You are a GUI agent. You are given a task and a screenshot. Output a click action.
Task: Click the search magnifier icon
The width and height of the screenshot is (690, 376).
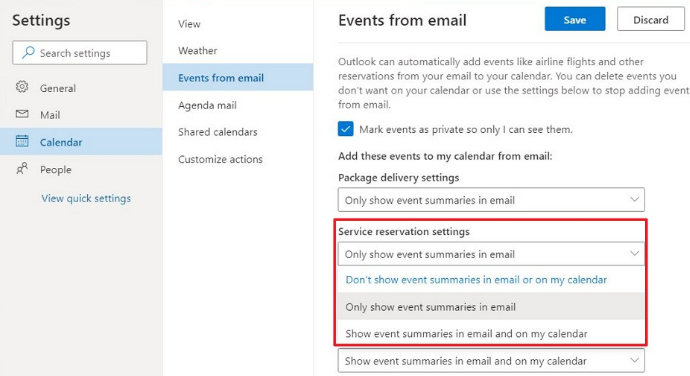point(28,52)
